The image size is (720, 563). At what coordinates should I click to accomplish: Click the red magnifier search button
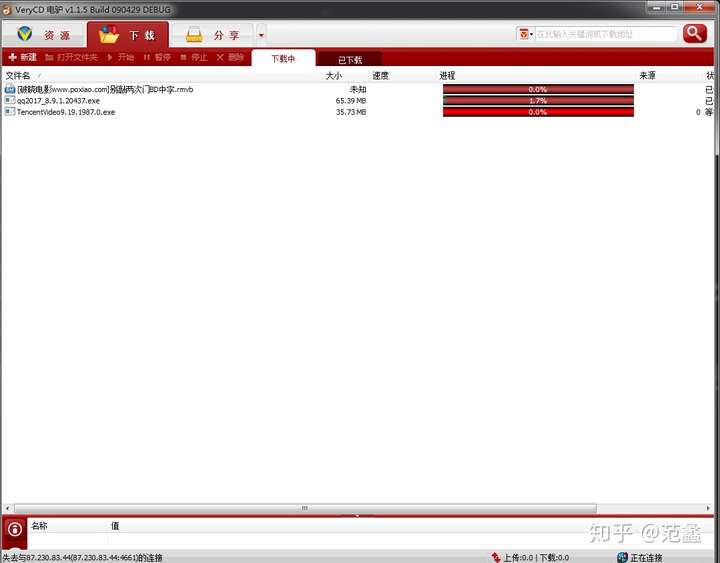(x=694, y=34)
